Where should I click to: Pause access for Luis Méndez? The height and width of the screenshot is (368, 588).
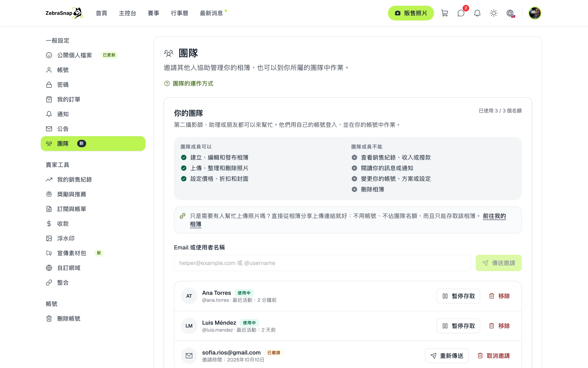pyautogui.click(x=458, y=326)
